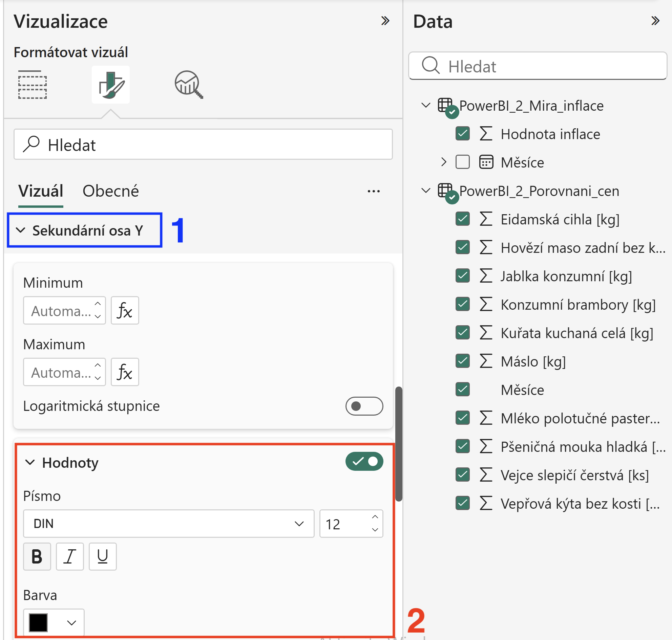
Task: Click the Data pane Hledat search box
Action: (x=538, y=66)
